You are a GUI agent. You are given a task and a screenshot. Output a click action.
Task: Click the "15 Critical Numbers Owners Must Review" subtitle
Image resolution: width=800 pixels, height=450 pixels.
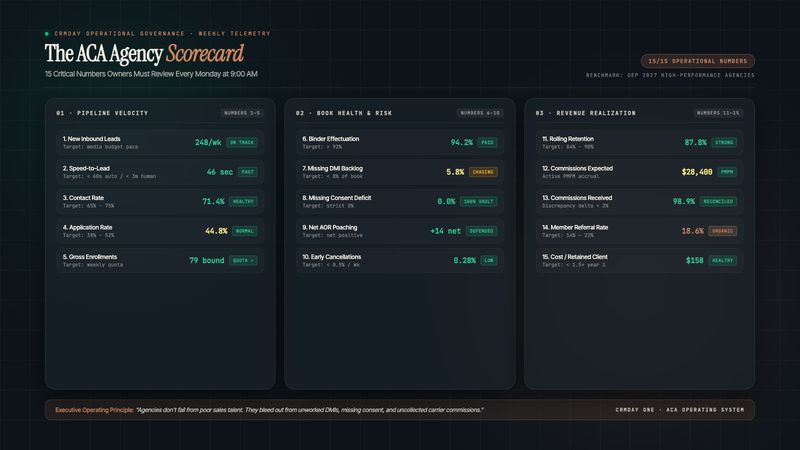pyautogui.click(x=151, y=74)
